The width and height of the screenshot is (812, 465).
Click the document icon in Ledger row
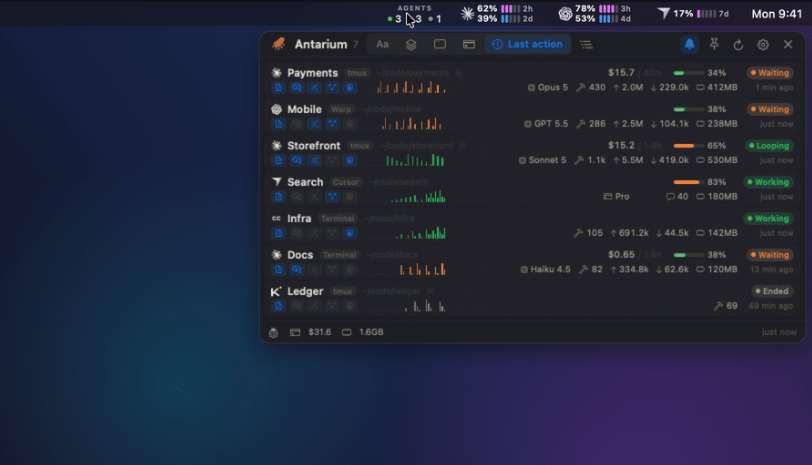click(x=279, y=306)
